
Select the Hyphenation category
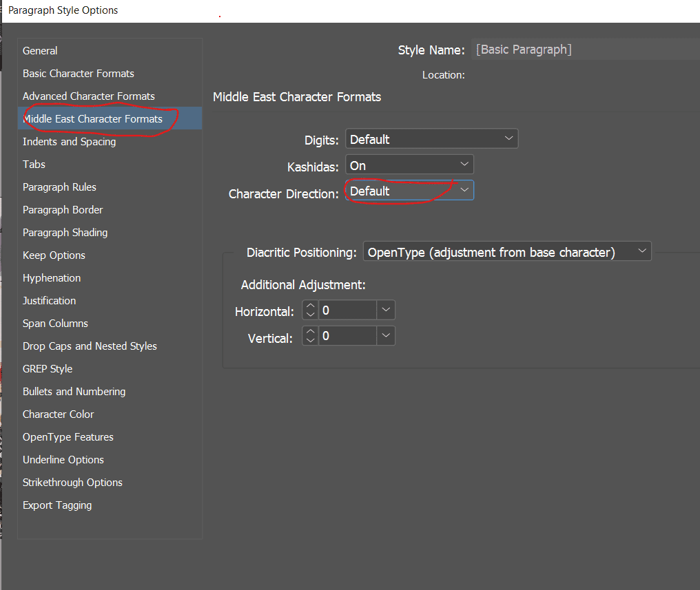(52, 278)
